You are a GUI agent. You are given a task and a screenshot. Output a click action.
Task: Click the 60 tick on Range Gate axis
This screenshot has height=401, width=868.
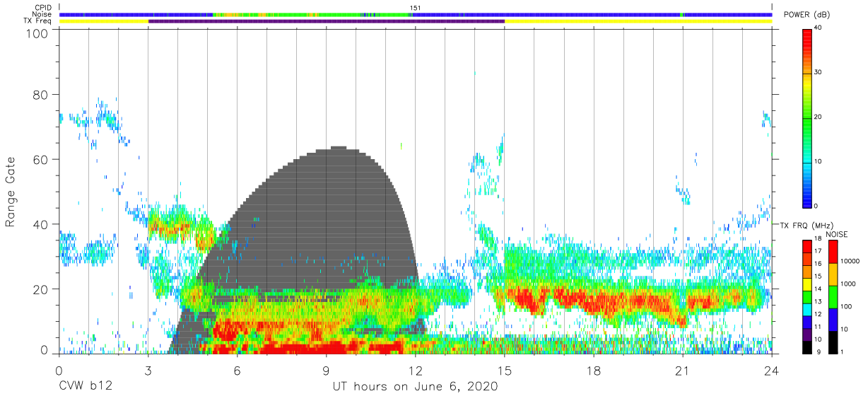[41, 160]
